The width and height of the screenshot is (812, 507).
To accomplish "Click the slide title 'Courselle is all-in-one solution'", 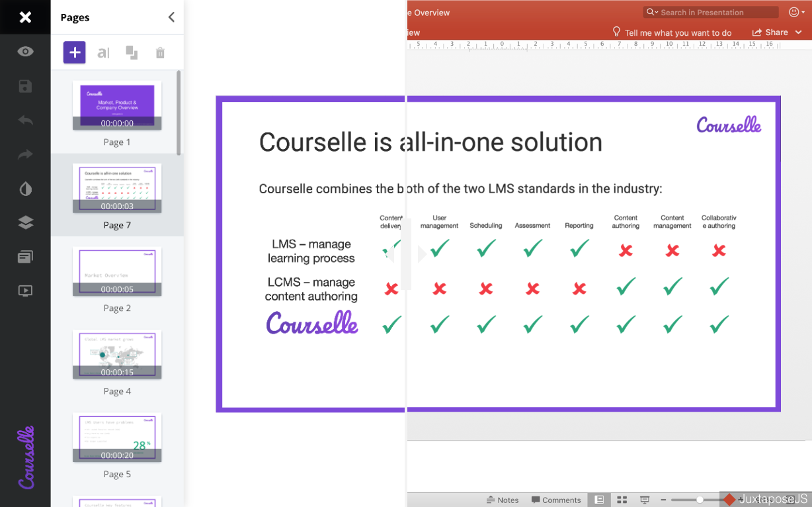I will click(430, 142).
